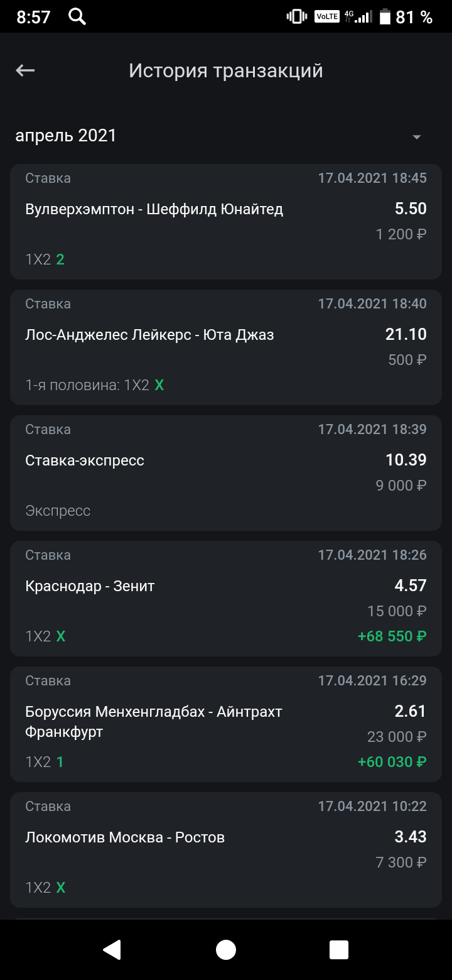452x980 pixels.
Task: Tap the 21.10 odds value
Action: pos(406,334)
